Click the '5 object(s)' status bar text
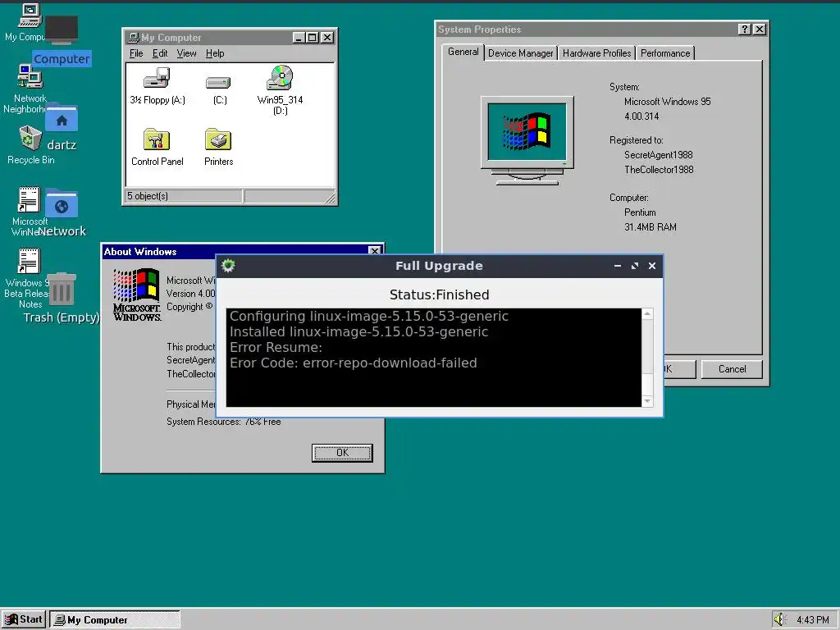Image resolution: width=840 pixels, height=630 pixels. [x=148, y=196]
